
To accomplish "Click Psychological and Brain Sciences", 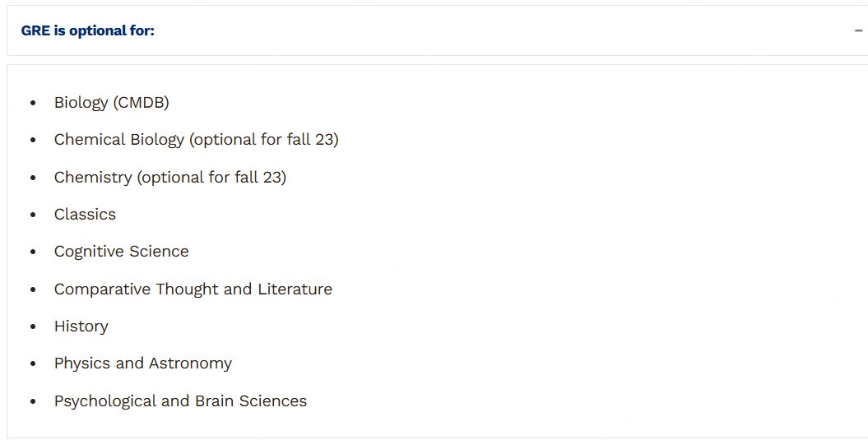I will tap(180, 401).
